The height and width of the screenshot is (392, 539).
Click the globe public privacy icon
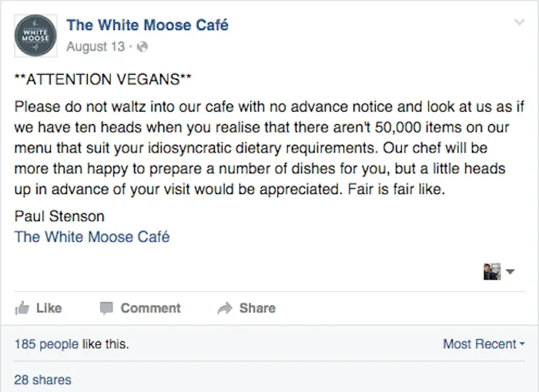click(x=142, y=47)
